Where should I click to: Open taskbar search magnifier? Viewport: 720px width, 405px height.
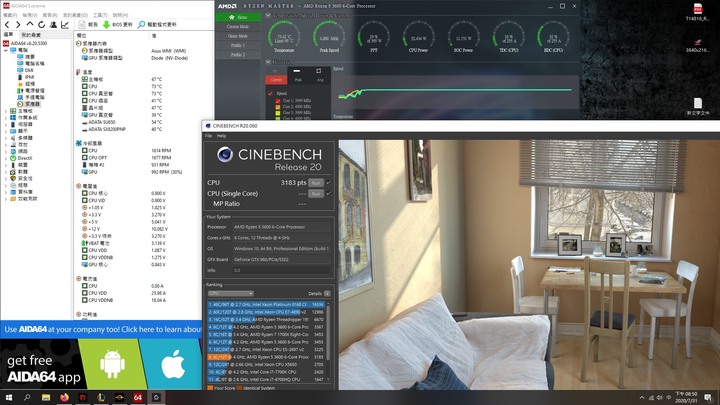pos(27,397)
